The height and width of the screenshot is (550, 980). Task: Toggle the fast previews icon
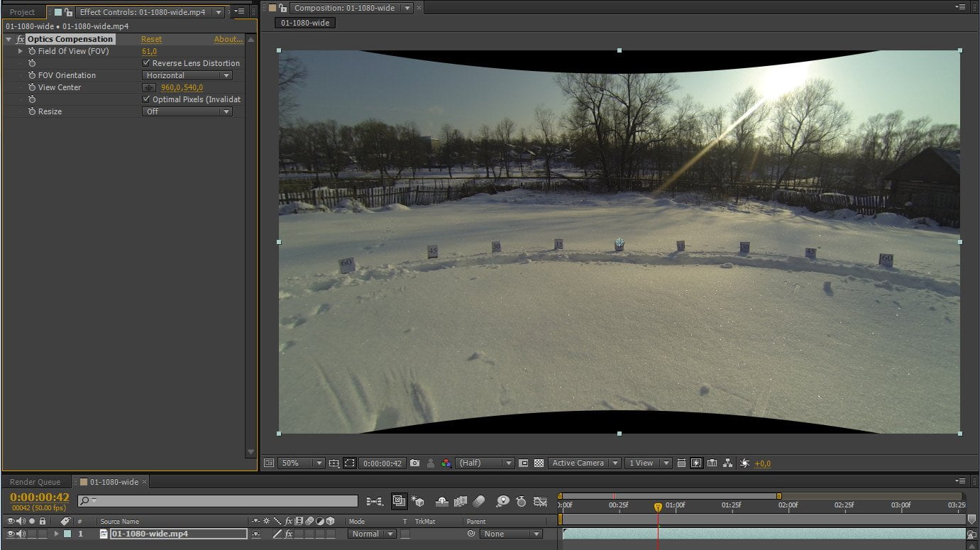click(x=696, y=463)
